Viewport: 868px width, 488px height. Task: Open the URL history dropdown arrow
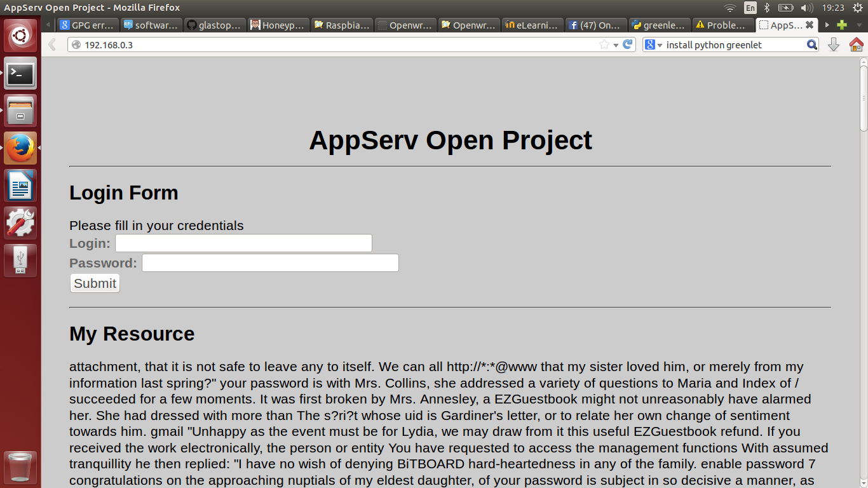pyautogui.click(x=616, y=44)
